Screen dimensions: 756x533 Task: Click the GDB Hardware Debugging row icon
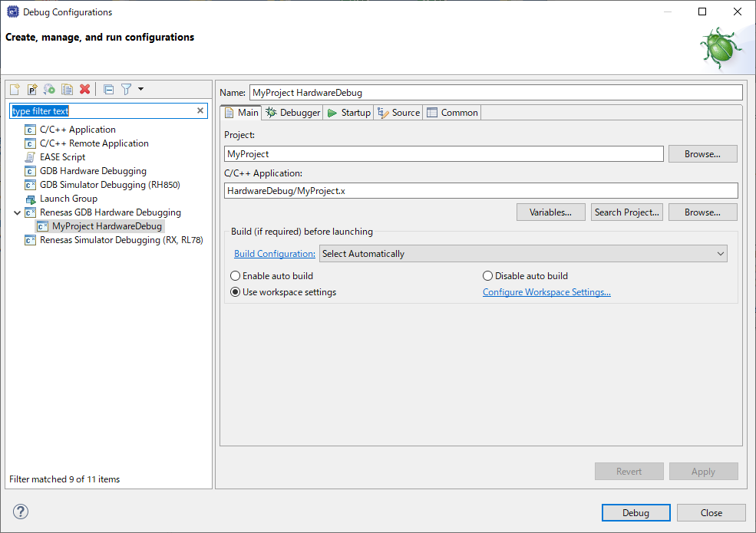tap(30, 171)
